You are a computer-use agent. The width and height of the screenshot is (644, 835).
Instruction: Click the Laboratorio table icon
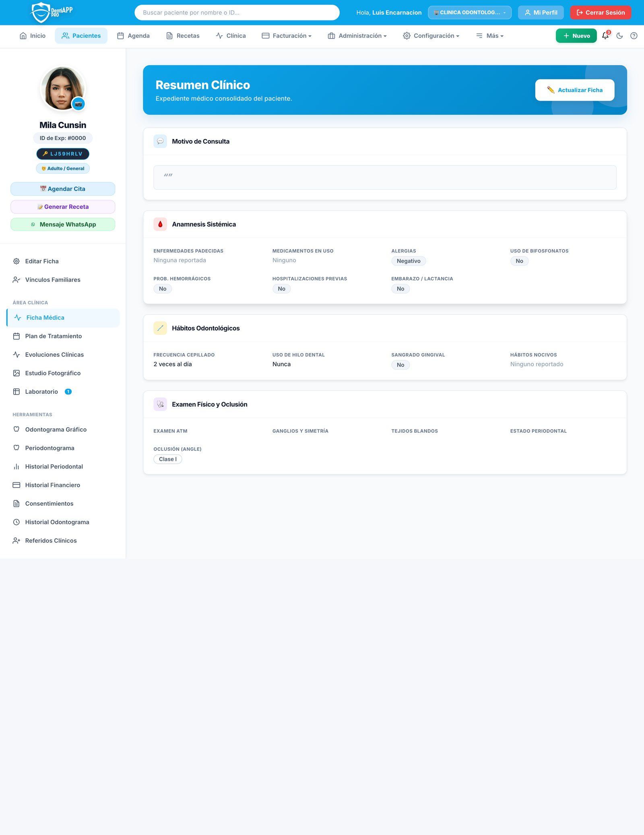(17, 392)
